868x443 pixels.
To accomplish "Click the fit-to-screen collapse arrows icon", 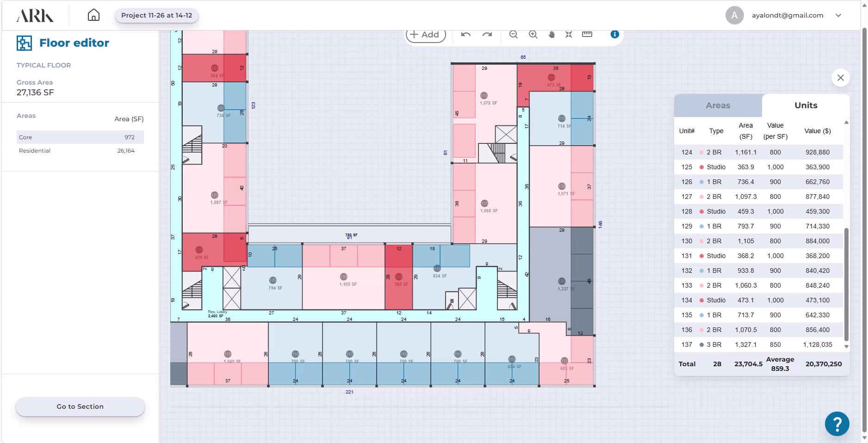I will tap(569, 35).
